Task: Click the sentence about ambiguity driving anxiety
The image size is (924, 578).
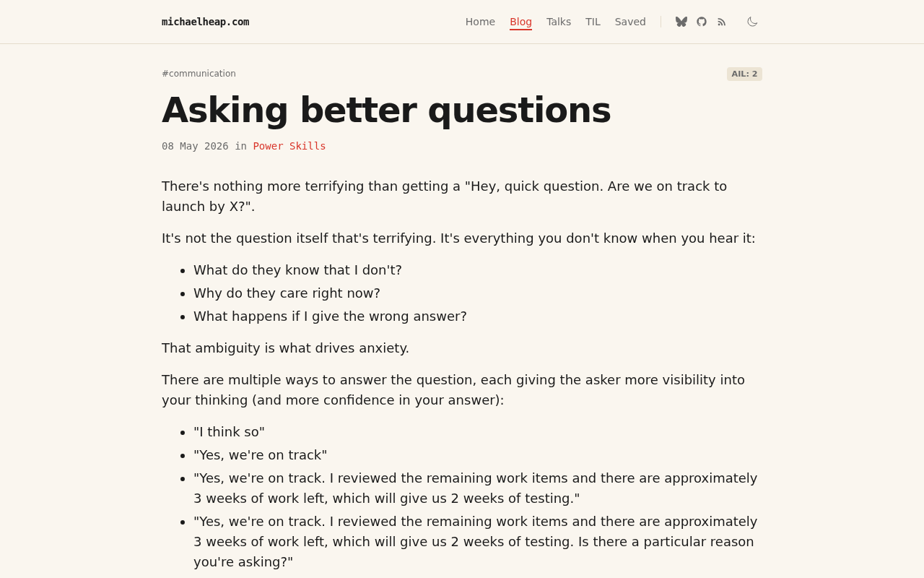Action: tap(285, 348)
